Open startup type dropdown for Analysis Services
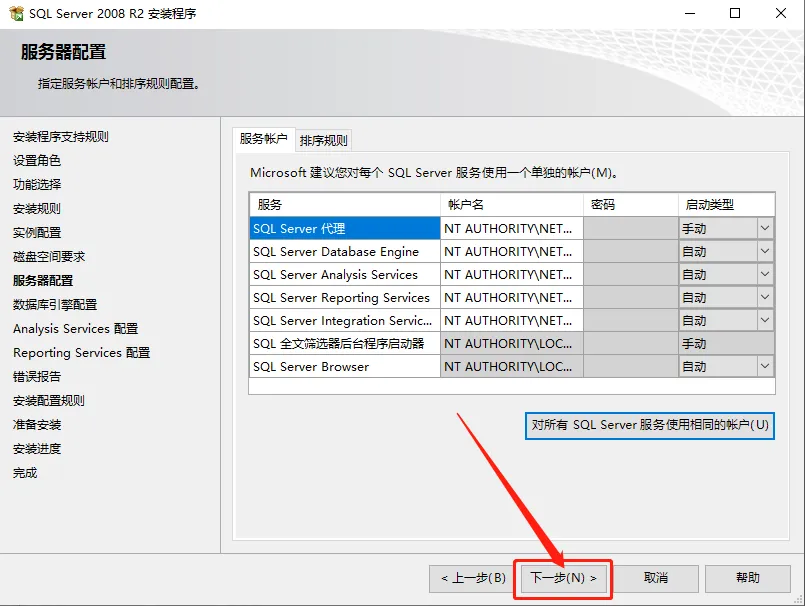 (764, 274)
